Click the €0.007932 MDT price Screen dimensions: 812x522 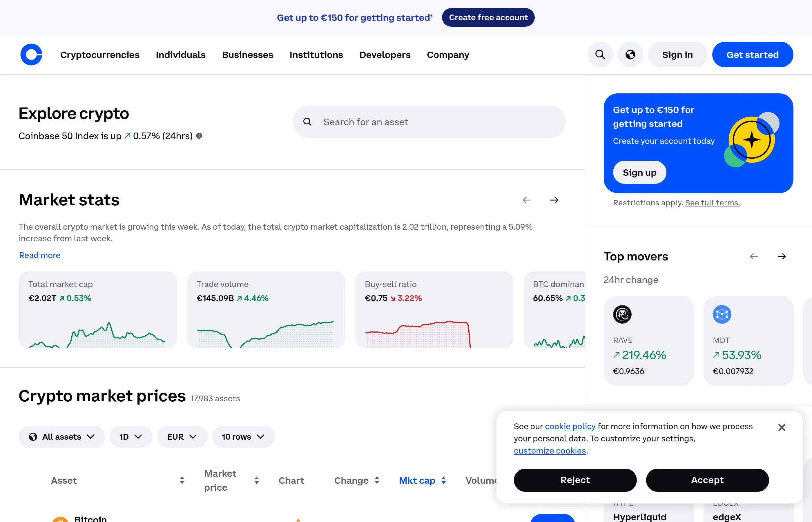733,371
